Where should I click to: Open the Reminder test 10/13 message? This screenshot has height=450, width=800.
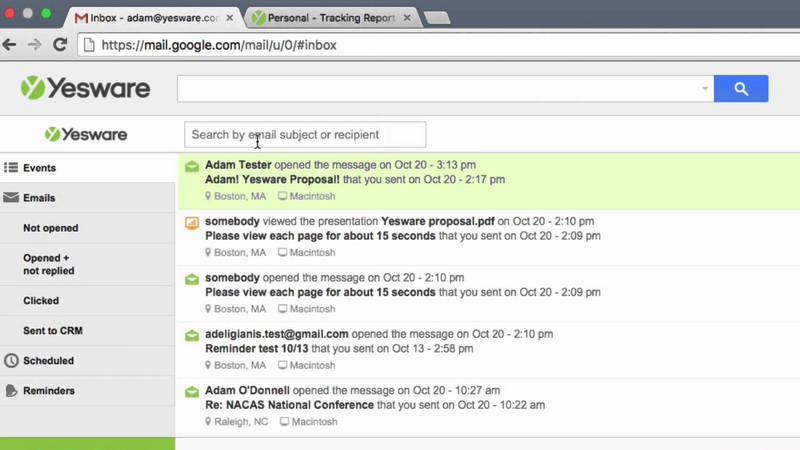pos(257,349)
